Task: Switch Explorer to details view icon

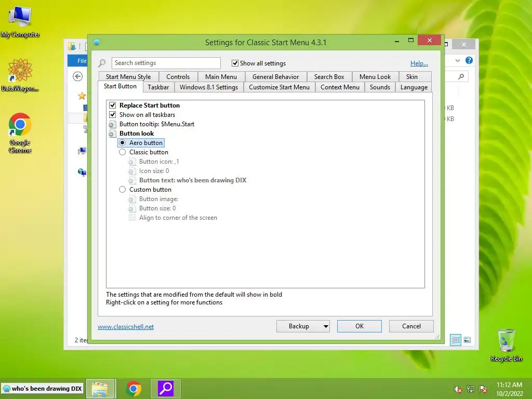Action: (x=456, y=340)
